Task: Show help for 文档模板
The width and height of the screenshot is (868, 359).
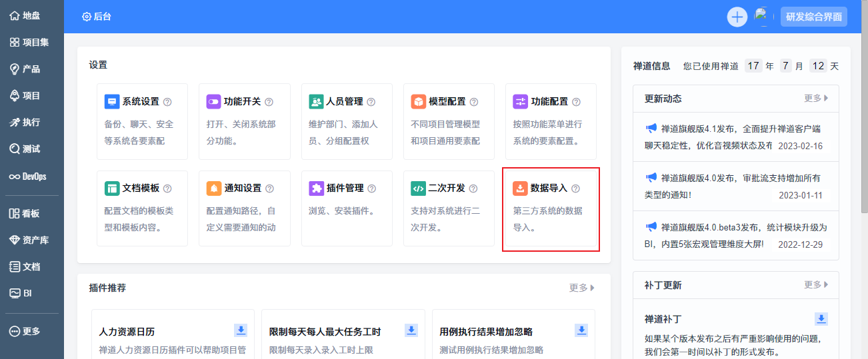Action: (167, 188)
